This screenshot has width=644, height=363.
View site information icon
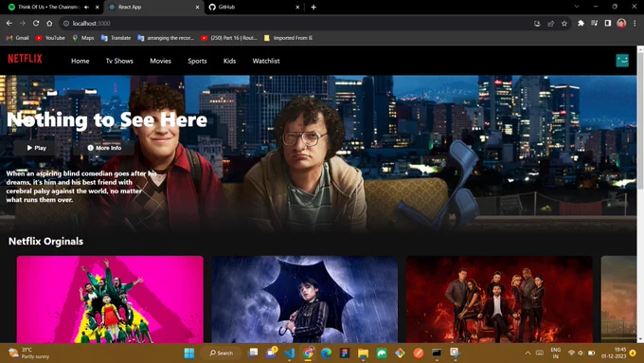66,24
